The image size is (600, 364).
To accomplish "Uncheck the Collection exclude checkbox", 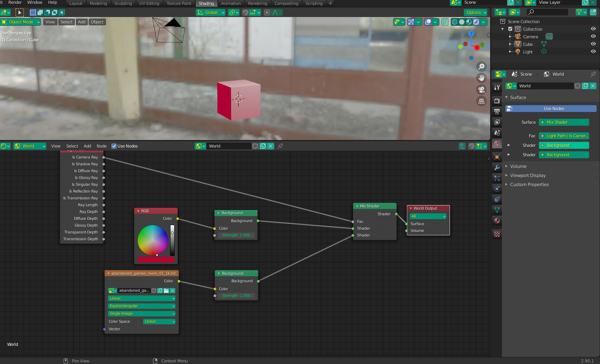I will (x=510, y=29).
